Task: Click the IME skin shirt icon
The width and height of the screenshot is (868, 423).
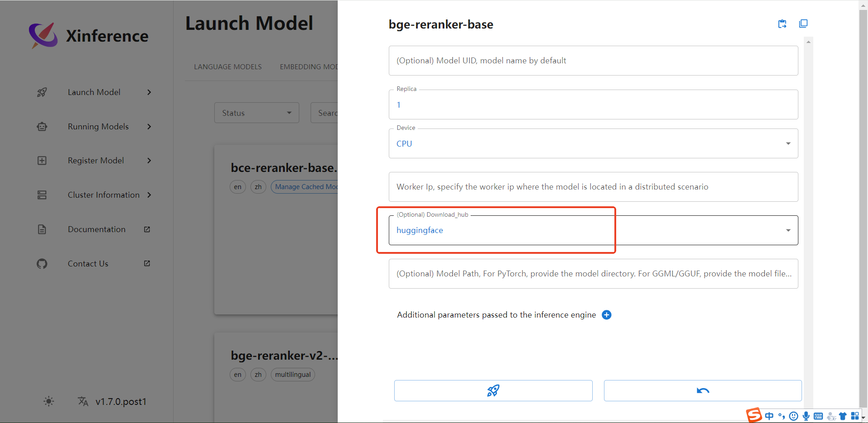Action: (x=843, y=416)
